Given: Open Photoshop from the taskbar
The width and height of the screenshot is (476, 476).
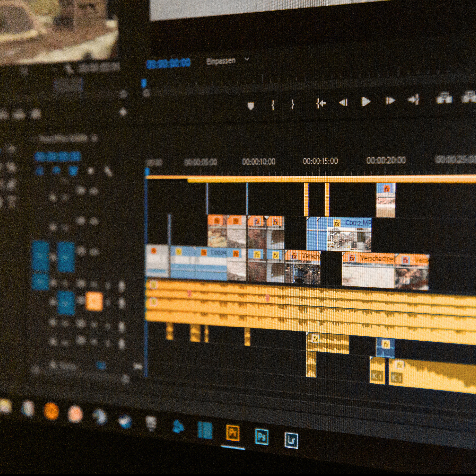Looking at the screenshot, I should 262,436.
